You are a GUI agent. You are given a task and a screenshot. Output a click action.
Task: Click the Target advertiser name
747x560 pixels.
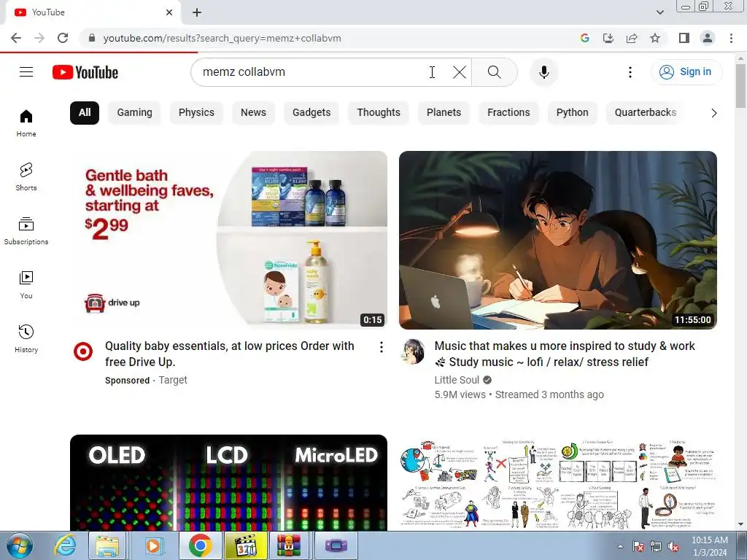[172, 380]
